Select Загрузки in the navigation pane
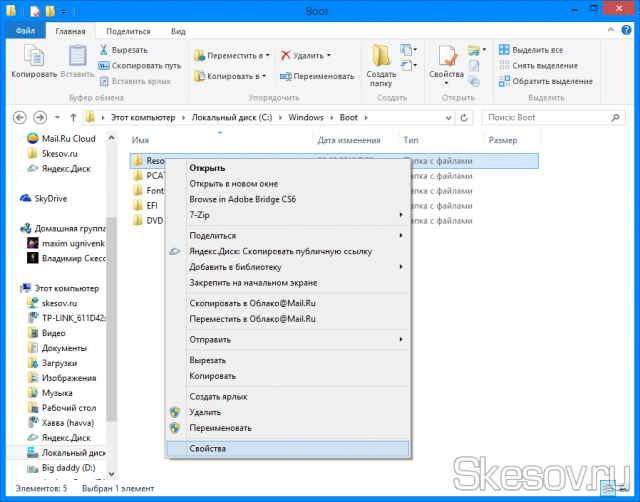This screenshot has height=502, width=640. click(x=61, y=363)
